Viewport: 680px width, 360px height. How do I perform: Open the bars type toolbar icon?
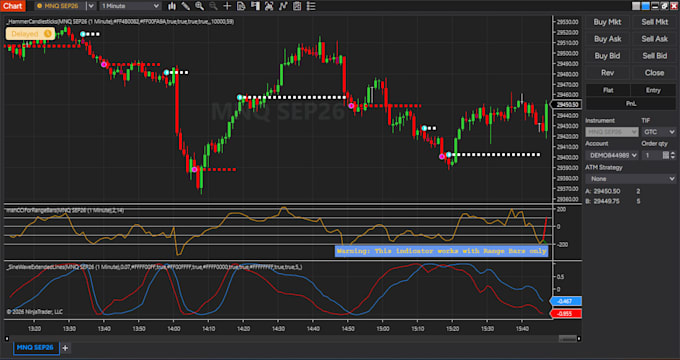[x=172, y=6]
